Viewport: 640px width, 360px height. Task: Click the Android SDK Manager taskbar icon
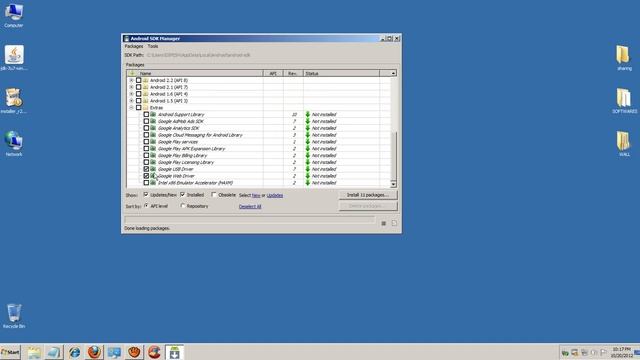click(x=174, y=352)
